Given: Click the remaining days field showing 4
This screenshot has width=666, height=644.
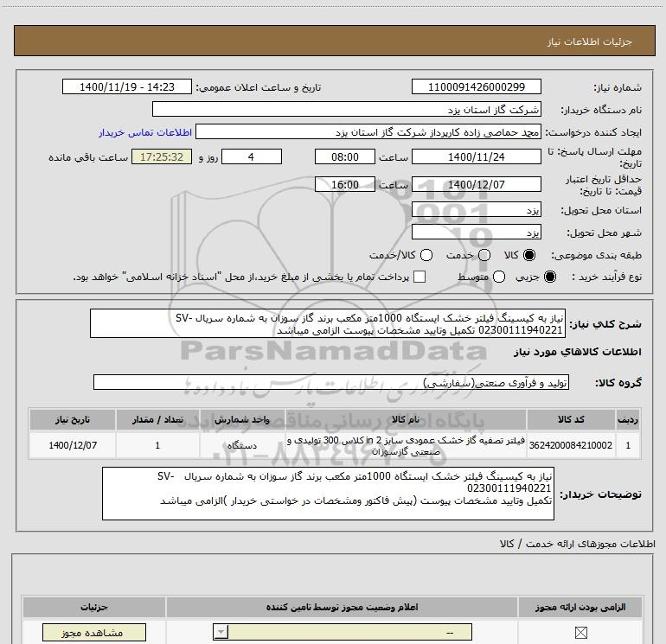Looking at the screenshot, I should point(252,156).
